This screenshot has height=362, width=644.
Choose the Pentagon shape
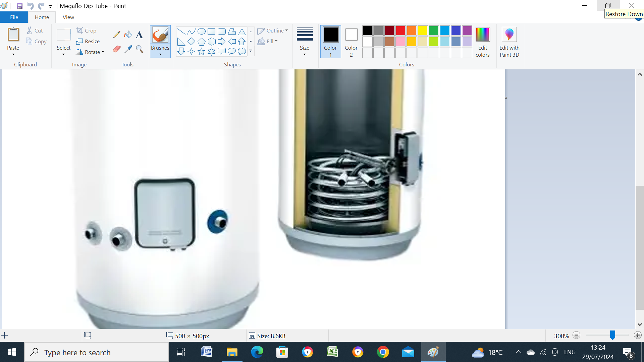[201, 42]
